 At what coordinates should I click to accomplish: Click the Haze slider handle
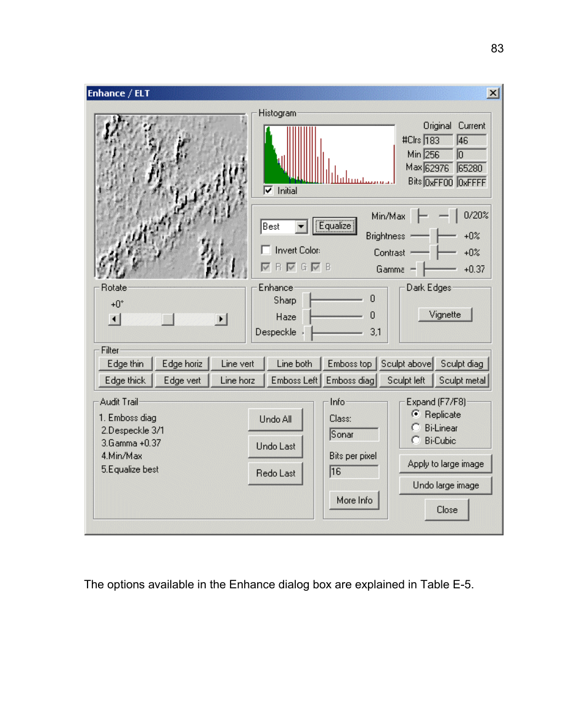pos(306,316)
